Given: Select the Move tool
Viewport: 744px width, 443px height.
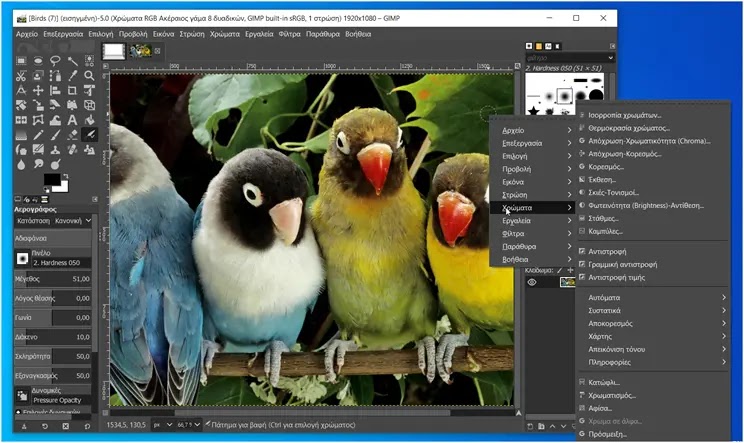Looking at the screenshot, I should (38, 90).
